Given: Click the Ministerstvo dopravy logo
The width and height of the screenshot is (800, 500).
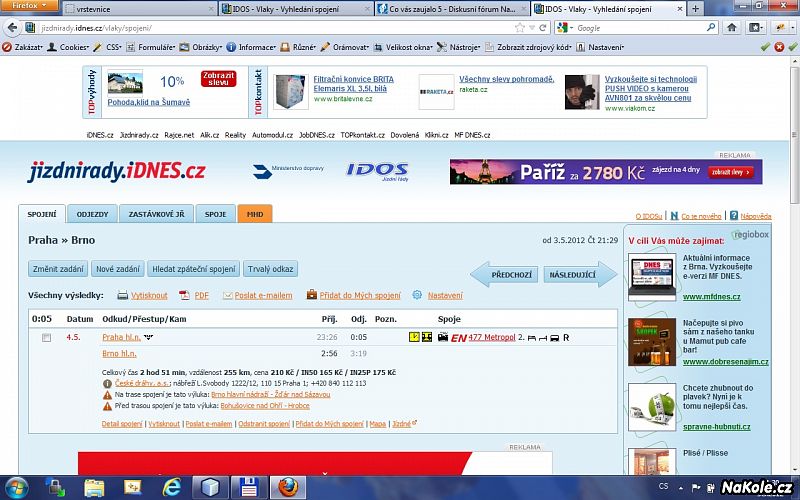Looking at the screenshot, I should pyautogui.click(x=288, y=171).
